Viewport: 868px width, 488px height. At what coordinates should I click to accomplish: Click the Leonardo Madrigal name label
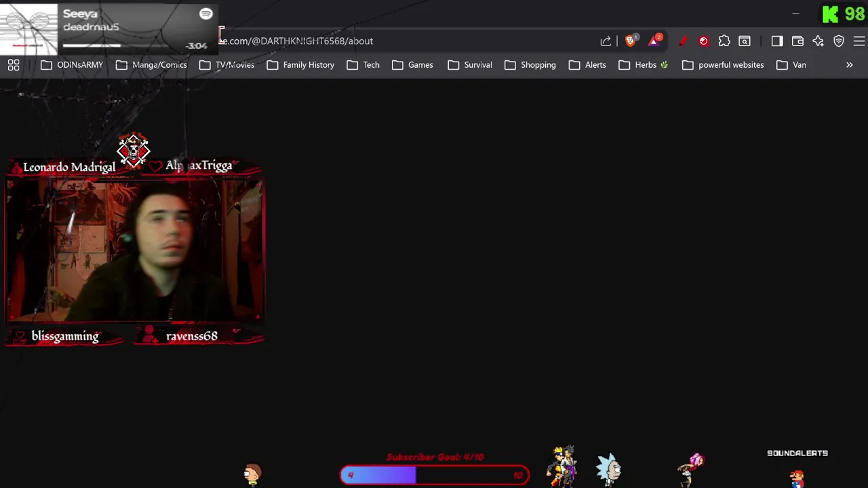pyautogui.click(x=69, y=167)
